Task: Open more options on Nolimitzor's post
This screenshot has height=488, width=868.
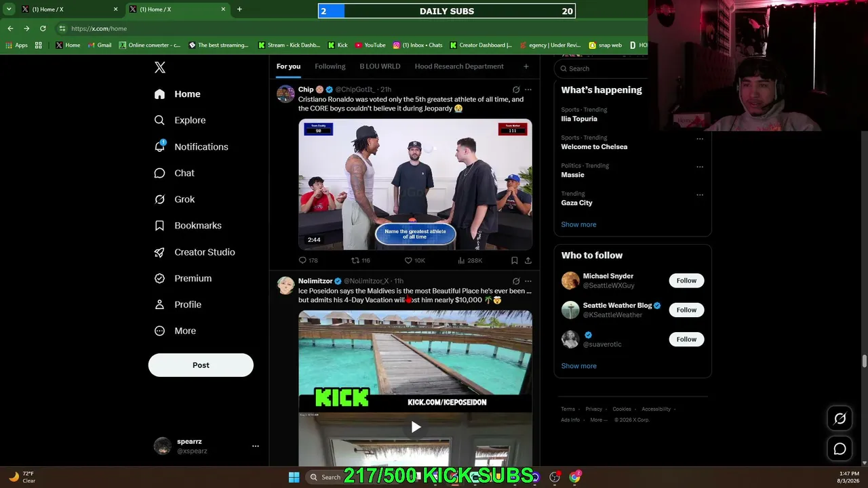Action: (528, 281)
